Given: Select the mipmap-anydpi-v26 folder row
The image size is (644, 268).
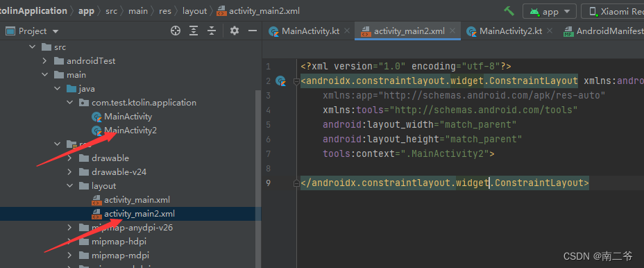Looking at the screenshot, I should [128, 227].
